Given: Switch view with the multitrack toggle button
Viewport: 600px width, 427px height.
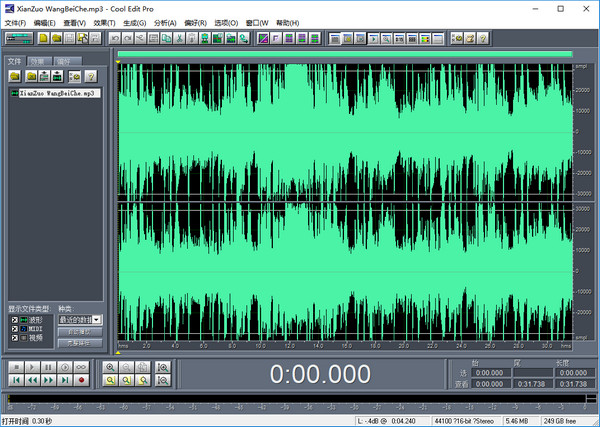Looking at the screenshot, I should click(17, 38).
